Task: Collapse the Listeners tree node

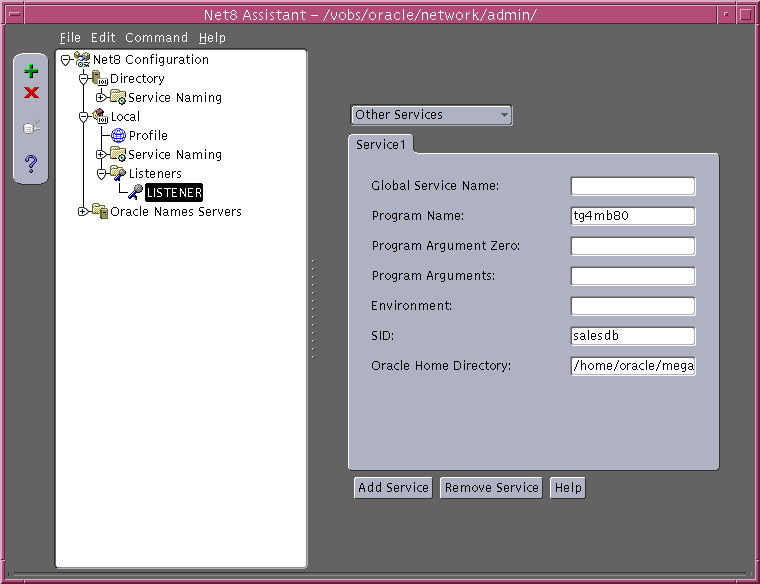Action: 101,174
